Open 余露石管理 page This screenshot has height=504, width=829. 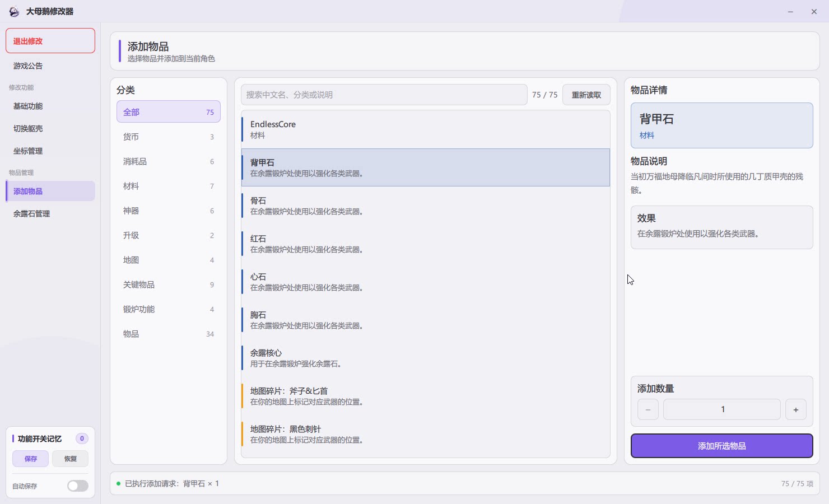[x=50, y=213]
